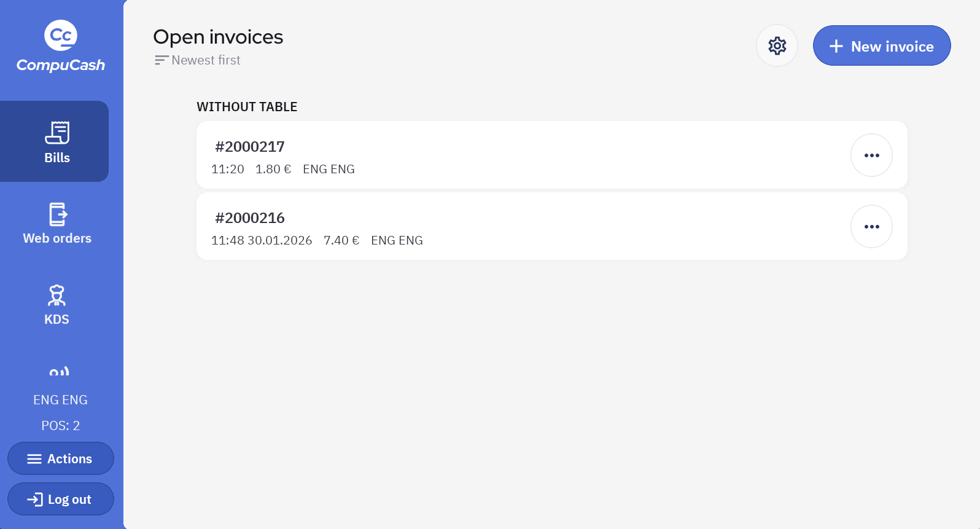Open settings with the gear icon
Image resolution: width=980 pixels, height=529 pixels.
(777, 45)
